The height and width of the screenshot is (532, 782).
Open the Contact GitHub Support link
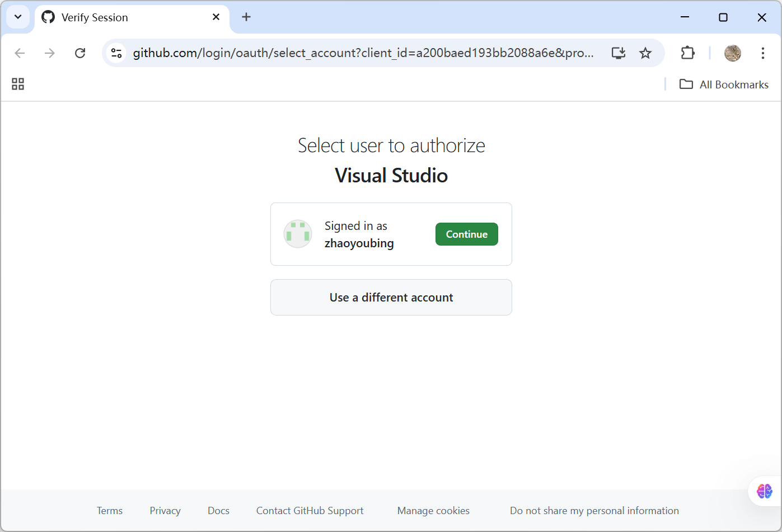coord(310,511)
